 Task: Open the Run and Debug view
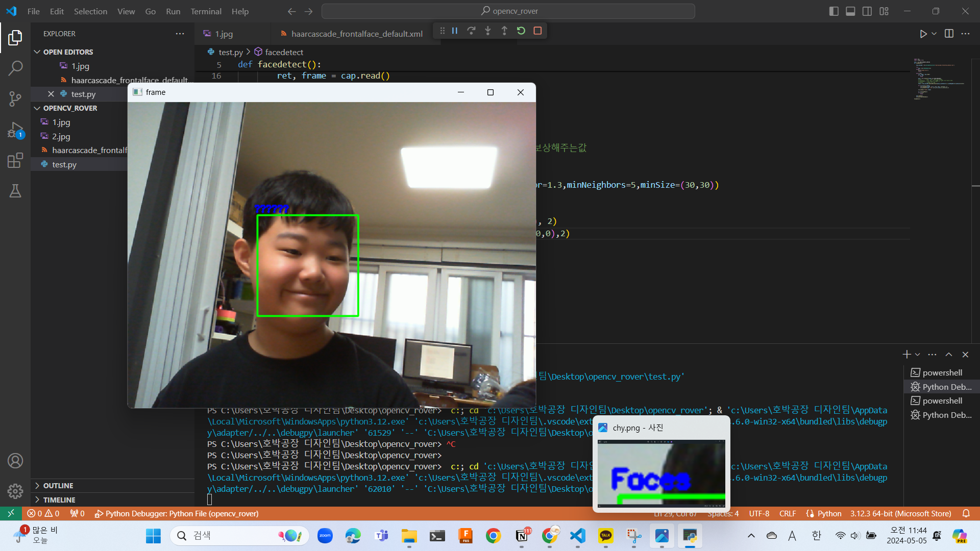[15, 130]
